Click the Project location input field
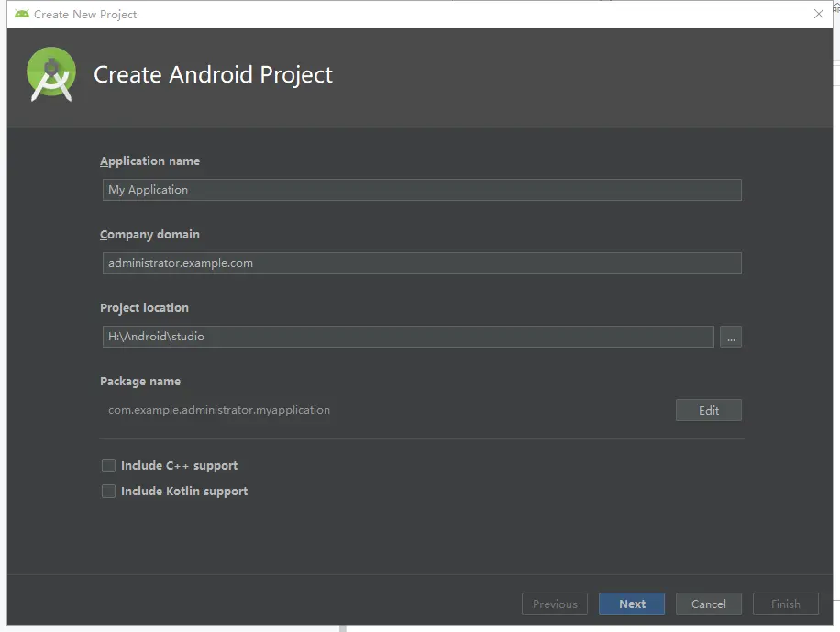The image size is (840, 632). 408,337
